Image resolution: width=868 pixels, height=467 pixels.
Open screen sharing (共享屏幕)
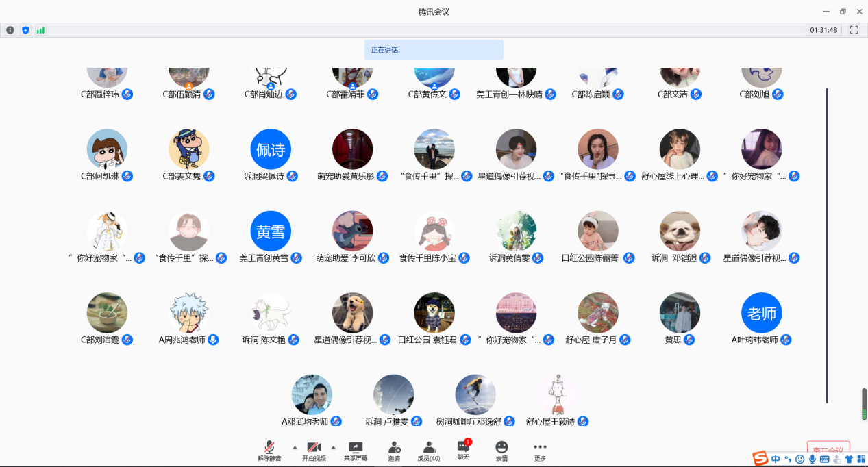coord(356,451)
